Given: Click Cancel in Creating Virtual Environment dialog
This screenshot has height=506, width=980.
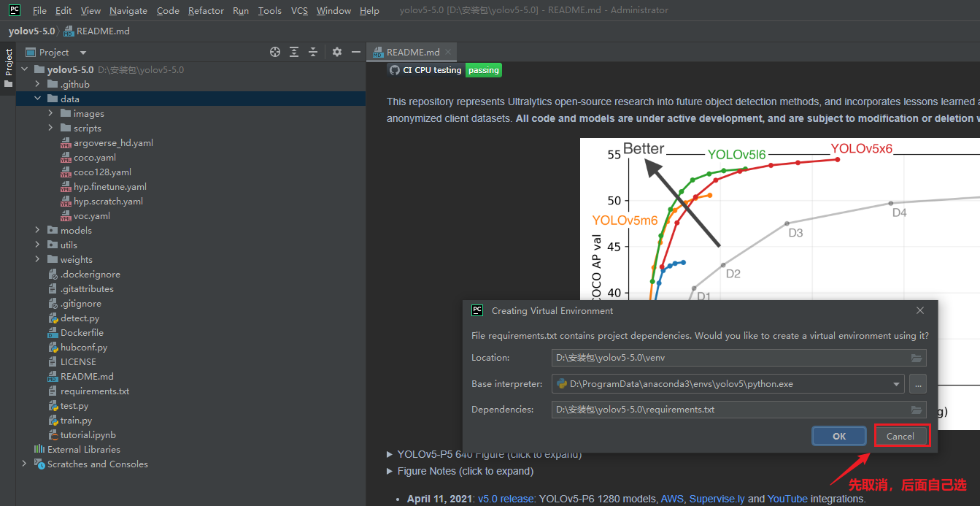Looking at the screenshot, I should [900, 436].
